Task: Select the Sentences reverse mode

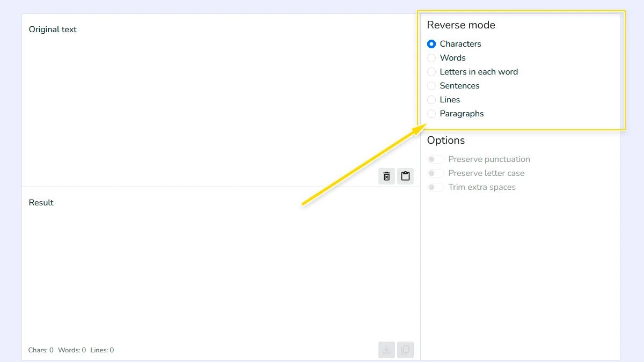Action: click(x=431, y=85)
